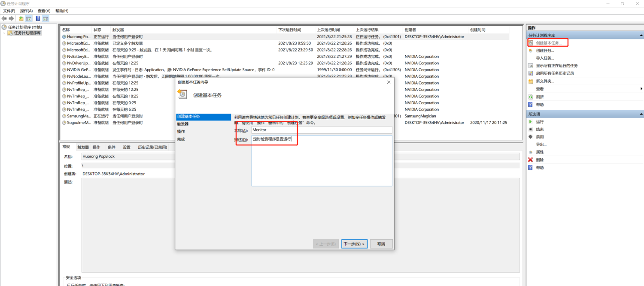Click the Huorong PopBlock name field
Image resolution: width=644 pixels, height=286 pixels.
[x=301, y=157]
